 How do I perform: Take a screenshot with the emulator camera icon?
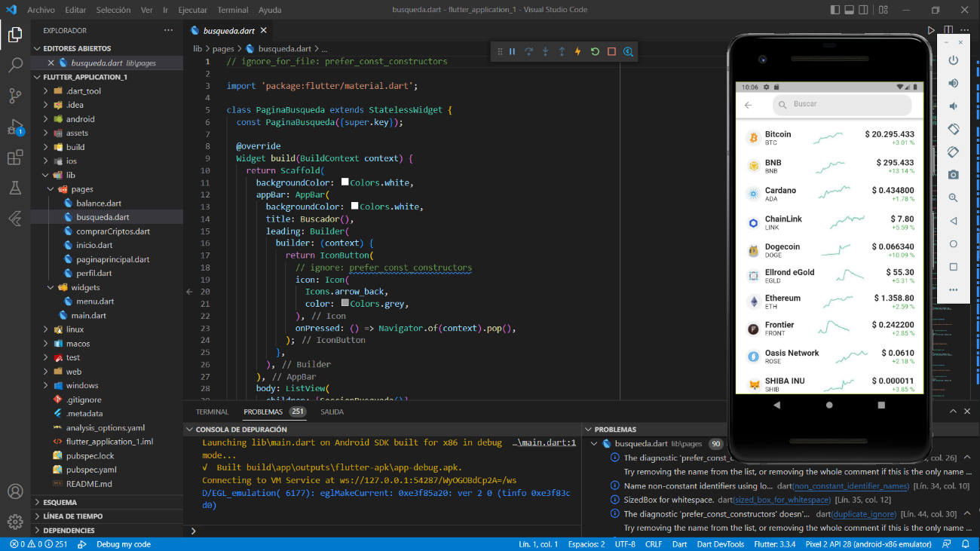pyautogui.click(x=953, y=174)
